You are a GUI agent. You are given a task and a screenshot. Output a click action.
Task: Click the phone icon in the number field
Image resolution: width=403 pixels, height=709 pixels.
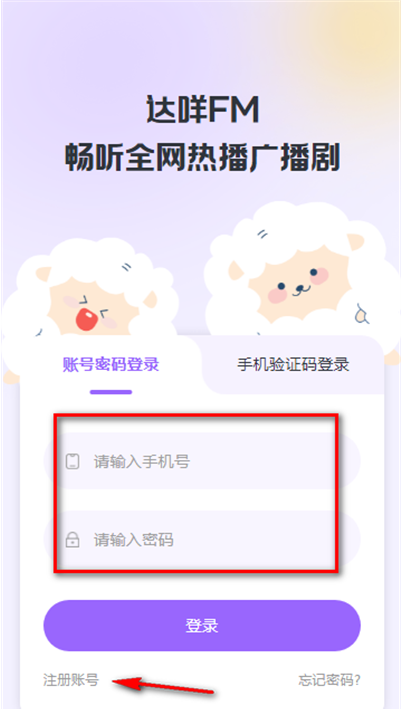click(x=72, y=462)
